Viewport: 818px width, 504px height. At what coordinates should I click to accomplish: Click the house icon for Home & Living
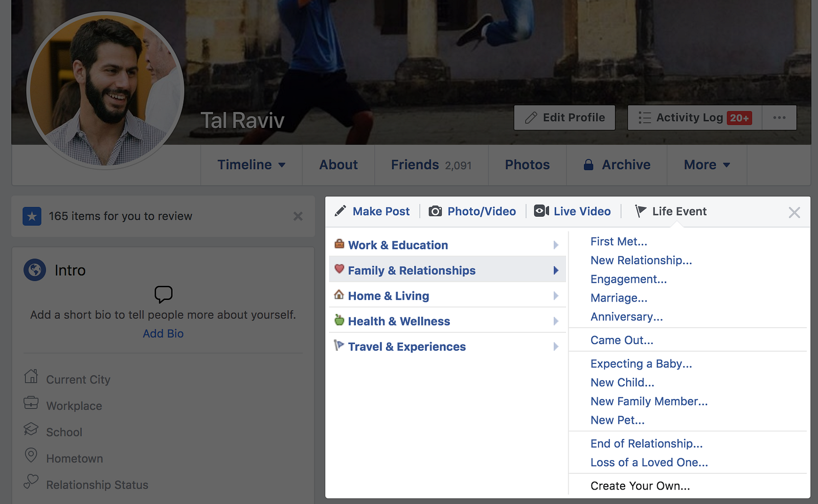339,294
